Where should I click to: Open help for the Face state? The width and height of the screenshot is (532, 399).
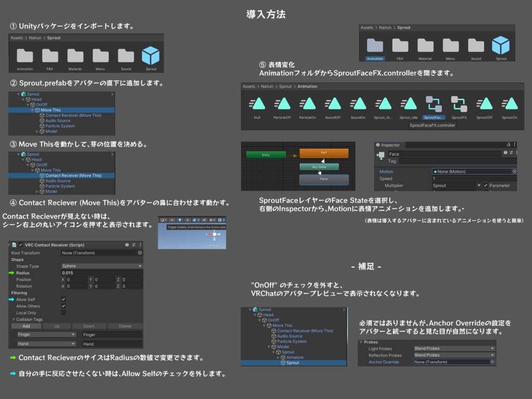[505, 153]
